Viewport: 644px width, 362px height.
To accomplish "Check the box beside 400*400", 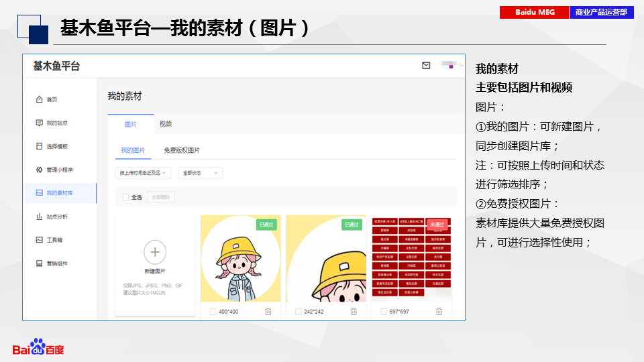I will (213, 312).
